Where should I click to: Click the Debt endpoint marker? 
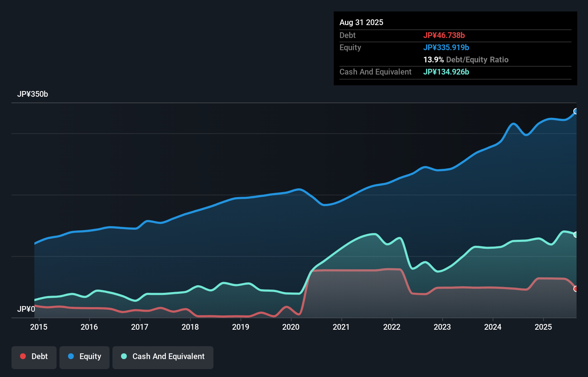pyautogui.click(x=575, y=288)
